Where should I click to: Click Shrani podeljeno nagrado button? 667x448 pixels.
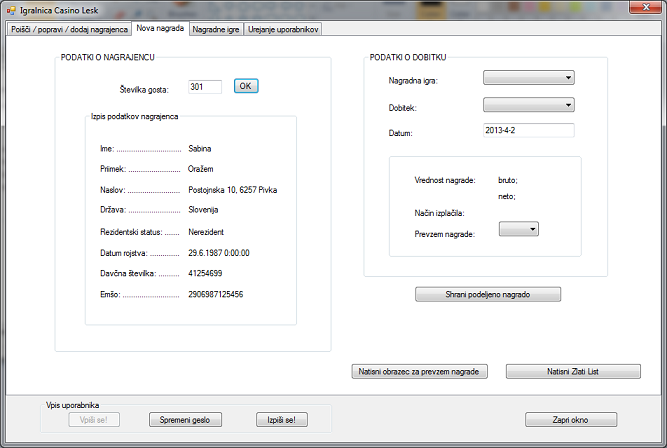coord(488,294)
